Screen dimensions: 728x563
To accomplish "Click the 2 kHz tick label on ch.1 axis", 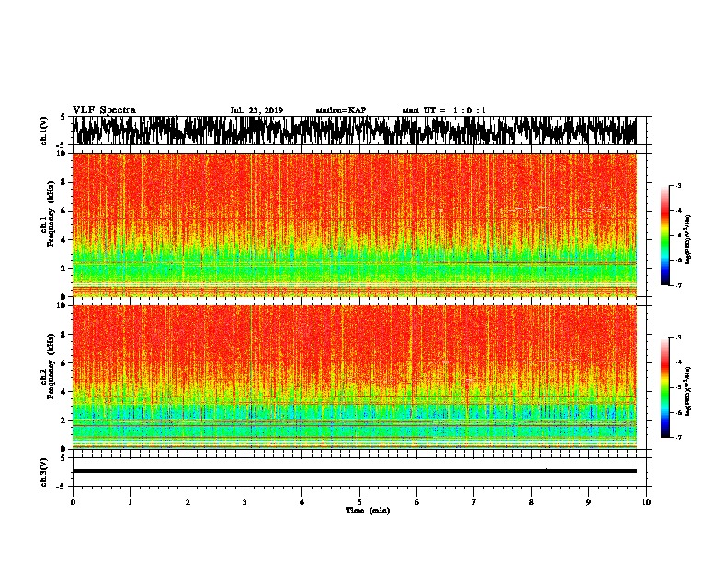I will click(64, 268).
